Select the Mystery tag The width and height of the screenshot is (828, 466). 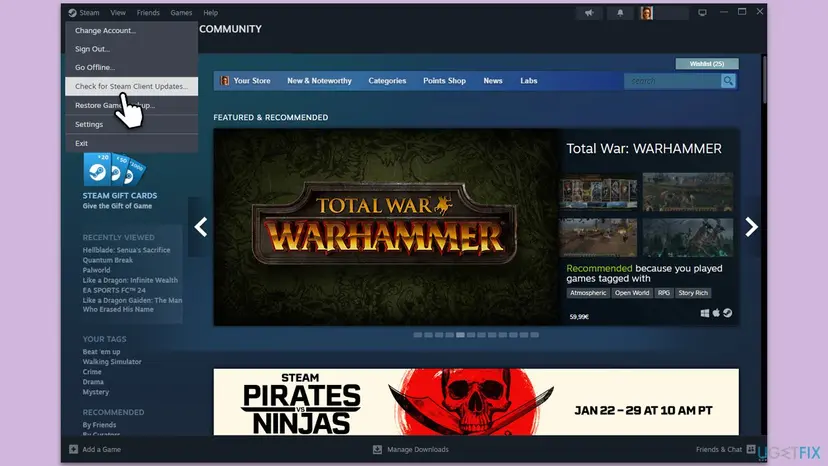click(96, 392)
